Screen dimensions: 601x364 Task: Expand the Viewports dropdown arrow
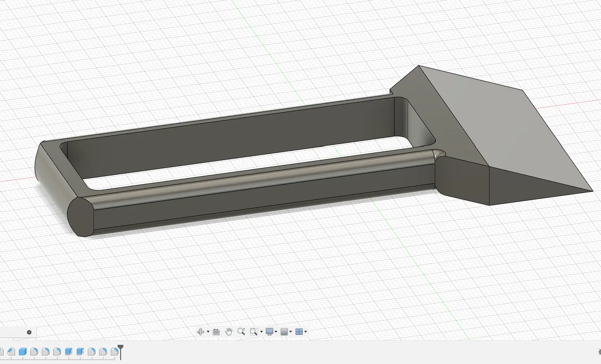[306, 332]
